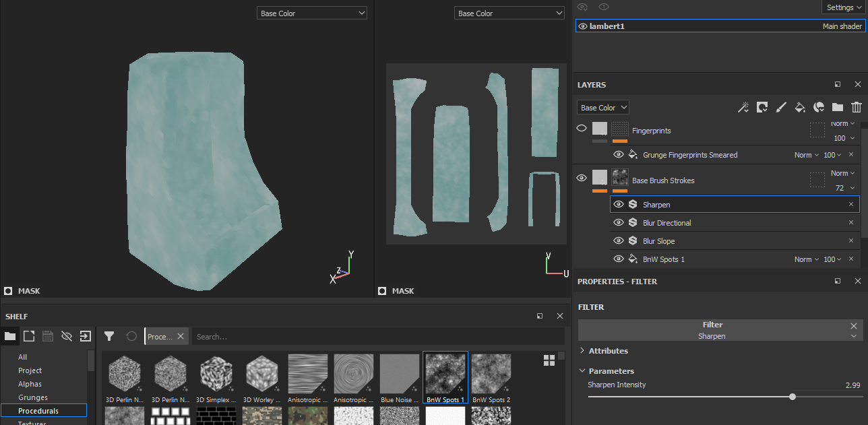Toggle visibility of lambert1 texture set
The height and width of the screenshot is (425, 868).
(583, 26)
